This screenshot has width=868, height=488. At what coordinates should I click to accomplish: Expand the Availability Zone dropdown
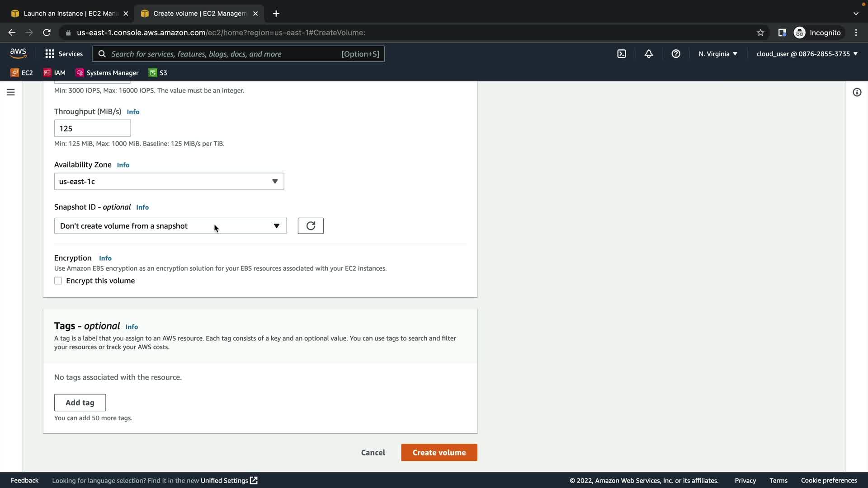coord(169,182)
